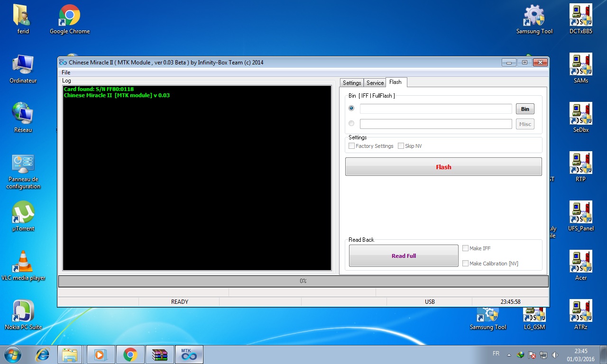Viewport: 607px width, 364px height.
Task: Click the Misc browse button
Action: click(x=525, y=124)
